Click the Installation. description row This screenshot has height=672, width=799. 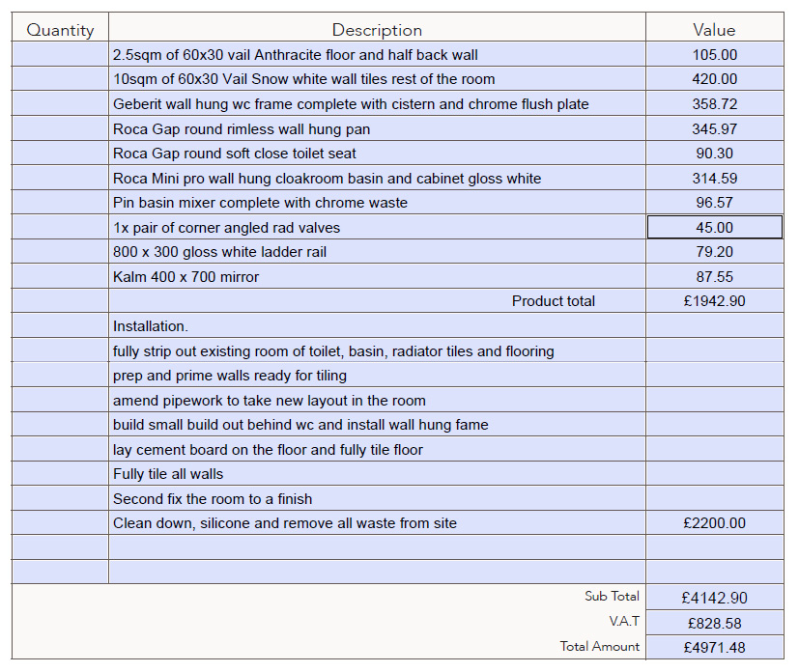tap(377, 325)
